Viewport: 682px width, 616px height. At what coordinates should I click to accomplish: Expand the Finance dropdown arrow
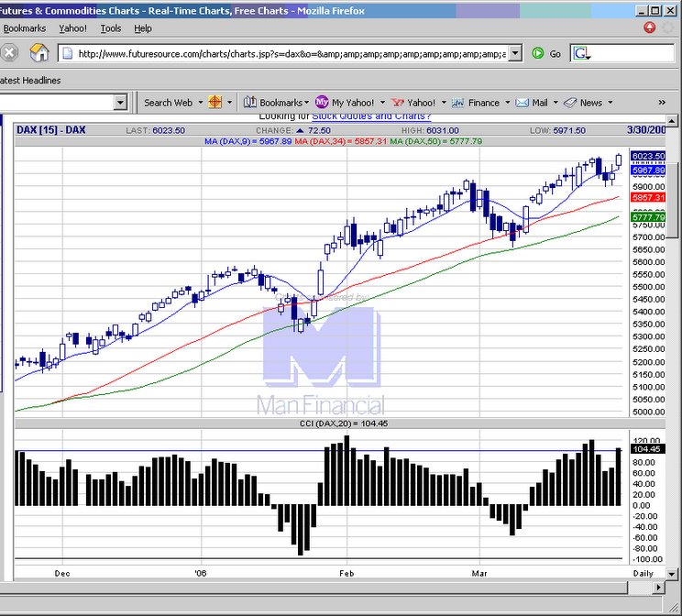(507, 103)
